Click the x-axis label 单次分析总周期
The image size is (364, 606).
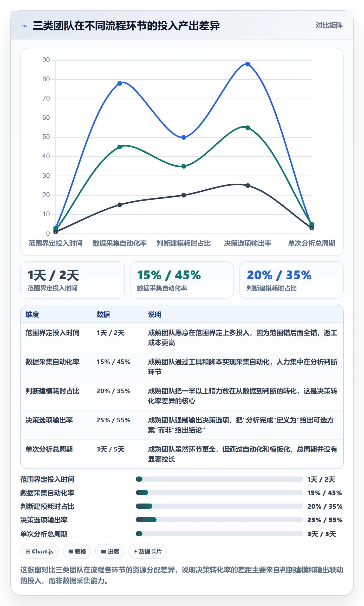(311, 243)
